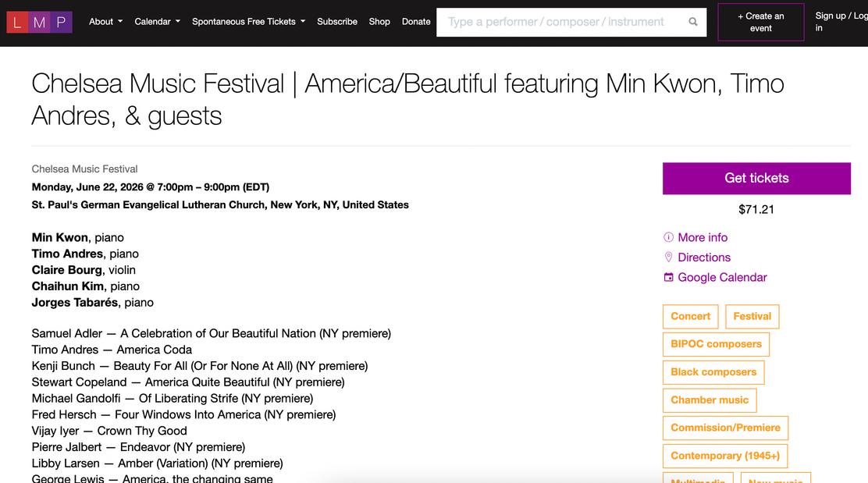Screen dimensions: 868x483
Task: Open the Donate page
Action: tap(416, 22)
